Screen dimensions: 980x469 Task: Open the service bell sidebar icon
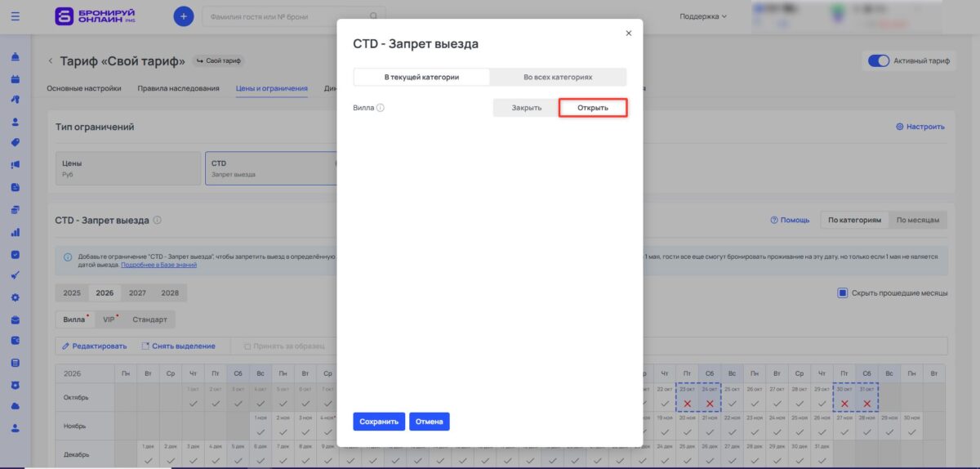(x=16, y=56)
